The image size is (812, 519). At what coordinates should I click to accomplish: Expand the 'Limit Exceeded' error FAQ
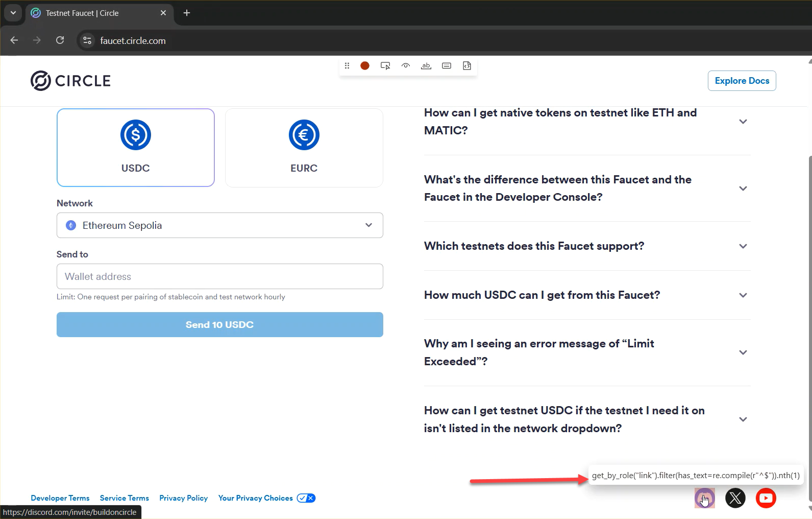[x=587, y=352]
